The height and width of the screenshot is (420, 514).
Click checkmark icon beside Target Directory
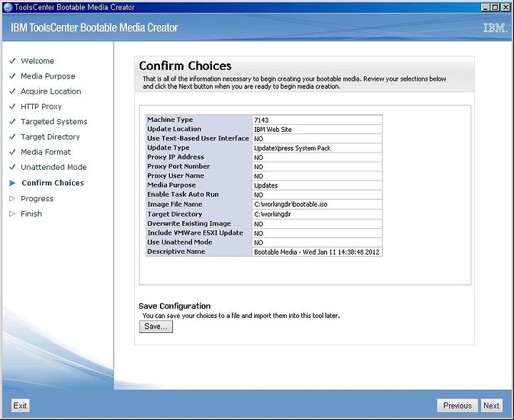click(x=12, y=137)
